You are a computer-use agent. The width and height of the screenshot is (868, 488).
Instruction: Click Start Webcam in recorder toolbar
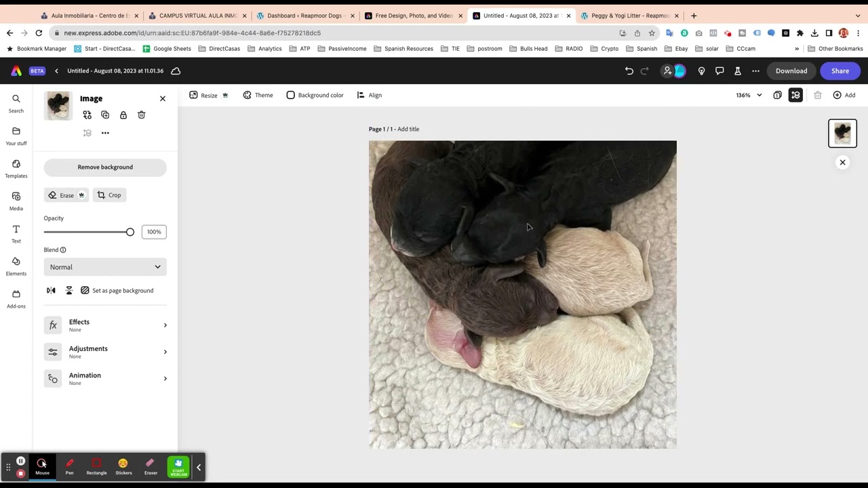coord(178,467)
